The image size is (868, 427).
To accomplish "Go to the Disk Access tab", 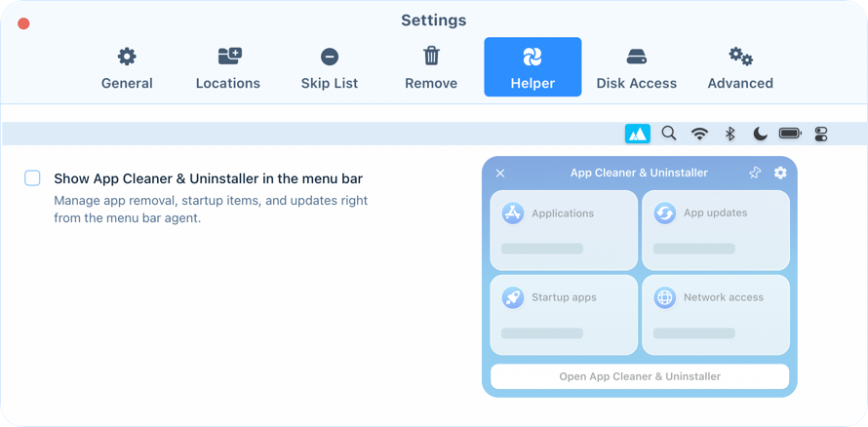I will coord(637,67).
